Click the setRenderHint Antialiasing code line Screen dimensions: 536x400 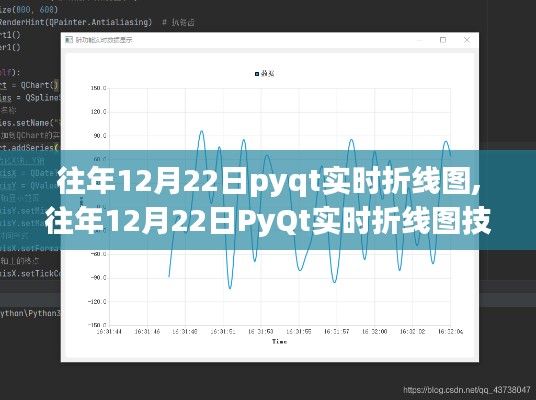coord(76,22)
